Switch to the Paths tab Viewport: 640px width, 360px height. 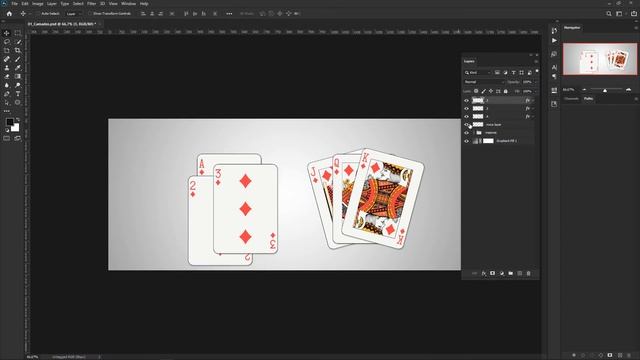(x=588, y=99)
